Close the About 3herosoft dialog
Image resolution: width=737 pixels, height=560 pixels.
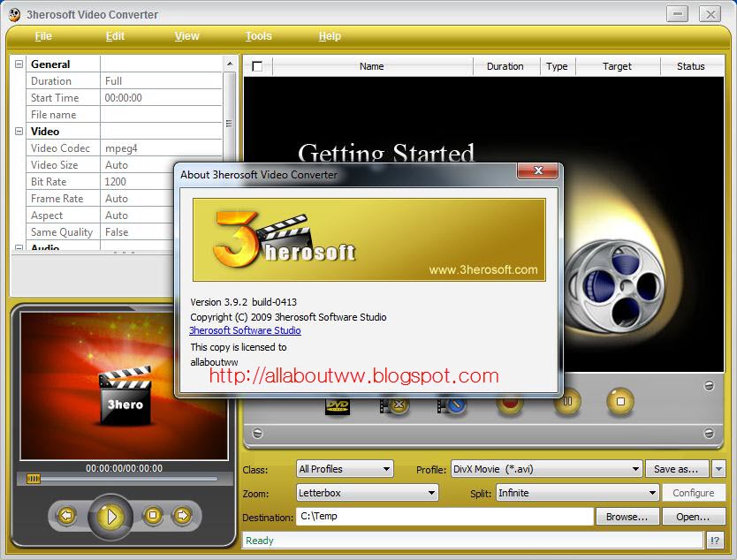point(537,170)
